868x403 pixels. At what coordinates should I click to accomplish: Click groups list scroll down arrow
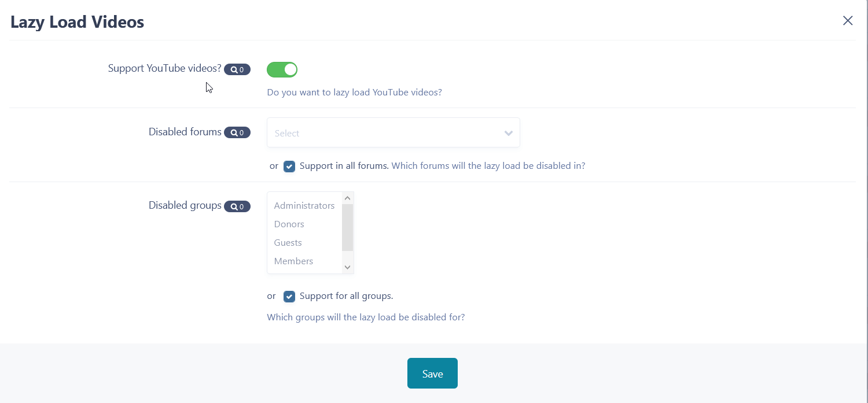347,267
